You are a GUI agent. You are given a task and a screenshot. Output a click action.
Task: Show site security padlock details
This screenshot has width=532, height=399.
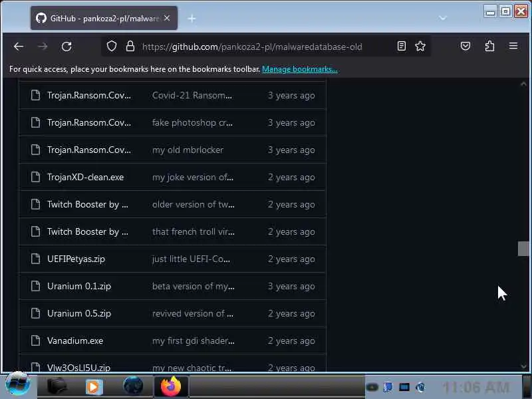pyautogui.click(x=130, y=46)
